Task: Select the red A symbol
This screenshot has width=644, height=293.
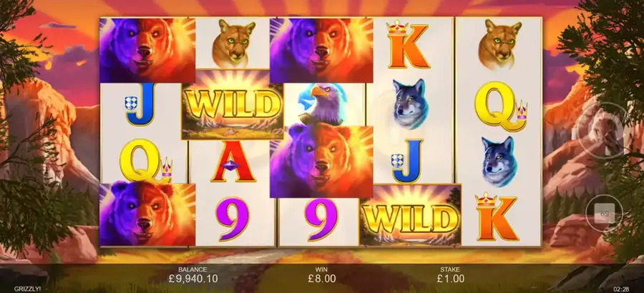Action: pyautogui.click(x=233, y=162)
